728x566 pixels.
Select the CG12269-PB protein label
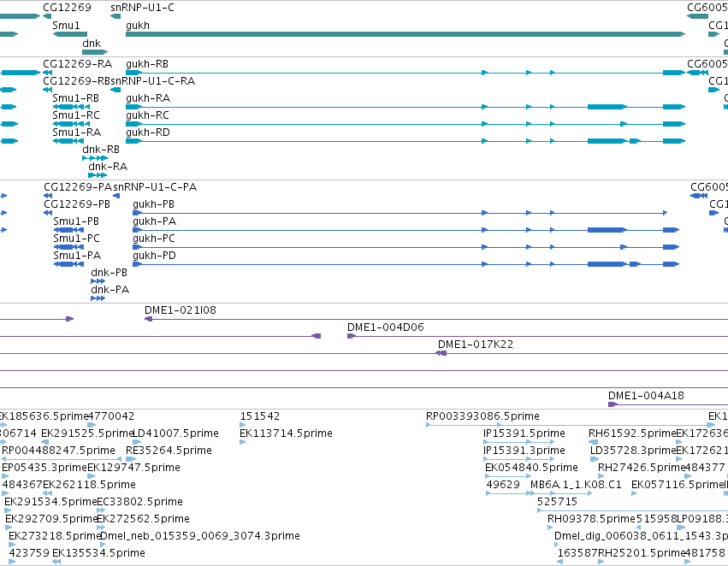pyautogui.click(x=77, y=204)
